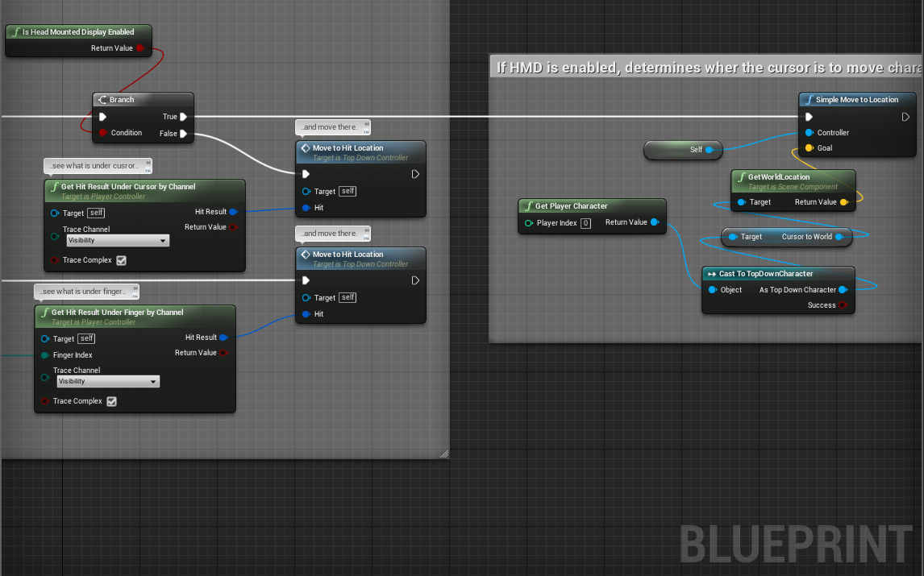Screen dimensions: 924x576
Task: Open Trace Channel dropdown in Under Finger node
Action: [108, 382]
